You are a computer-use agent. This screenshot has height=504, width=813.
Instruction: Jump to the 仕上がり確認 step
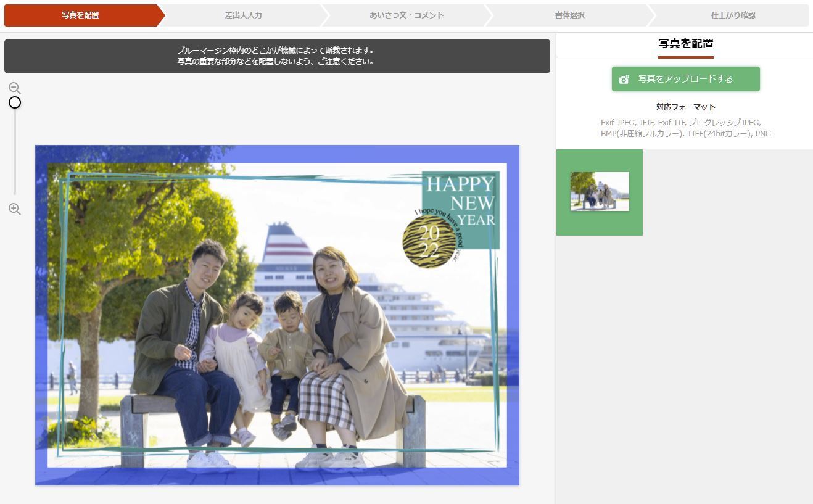pos(732,15)
